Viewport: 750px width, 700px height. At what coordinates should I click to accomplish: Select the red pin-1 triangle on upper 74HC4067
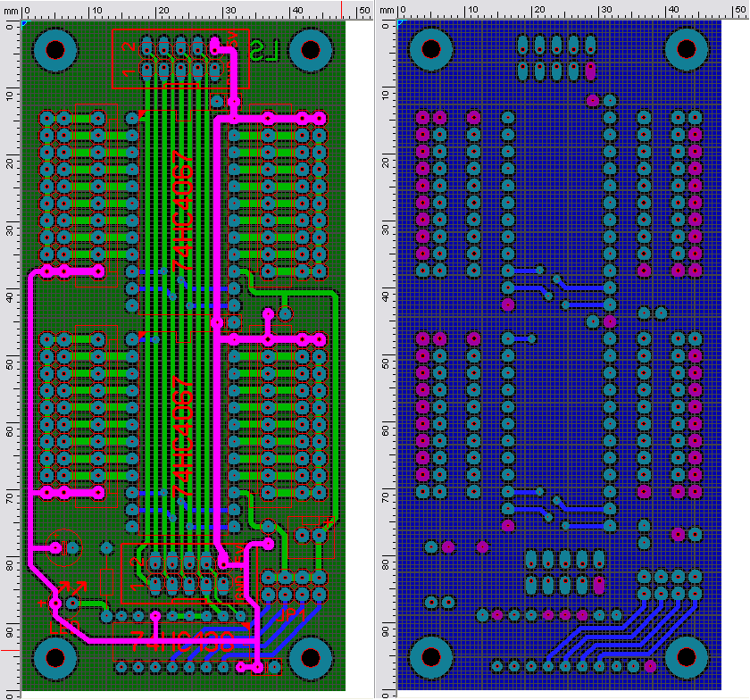coord(142,114)
